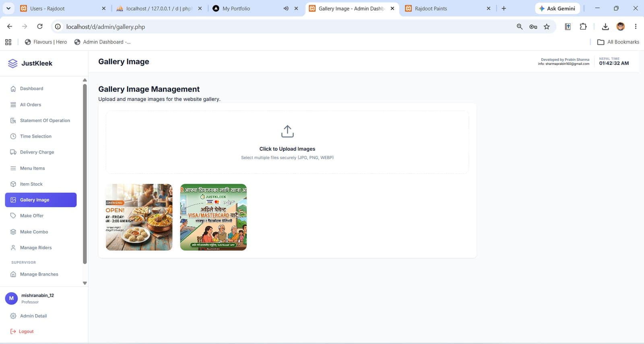Open Manage Riders page

point(41,248)
